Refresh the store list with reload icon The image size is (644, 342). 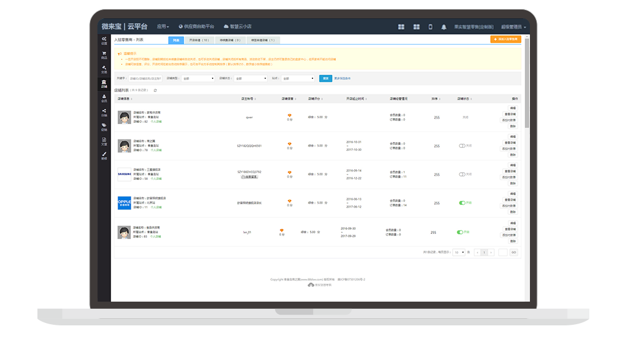pyautogui.click(x=155, y=90)
